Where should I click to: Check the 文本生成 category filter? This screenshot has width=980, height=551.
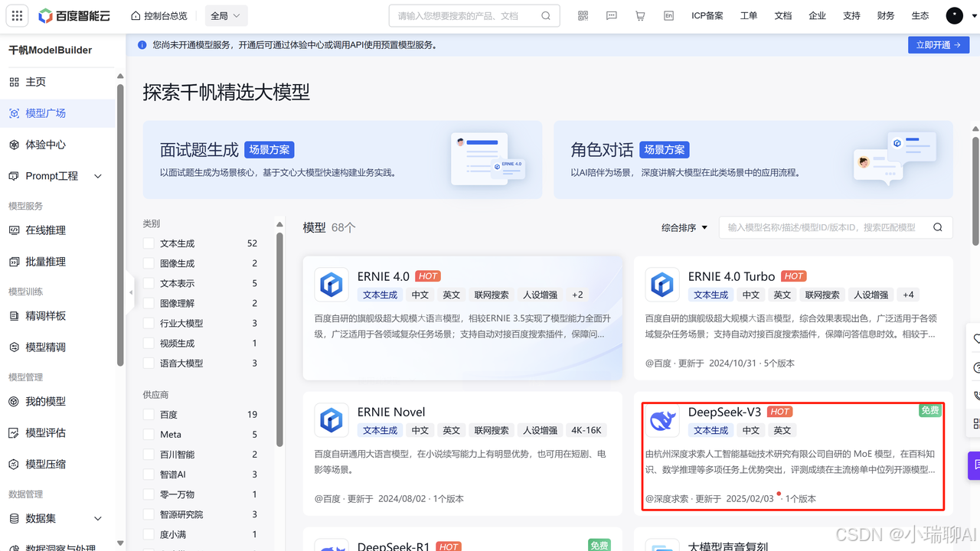tap(149, 243)
